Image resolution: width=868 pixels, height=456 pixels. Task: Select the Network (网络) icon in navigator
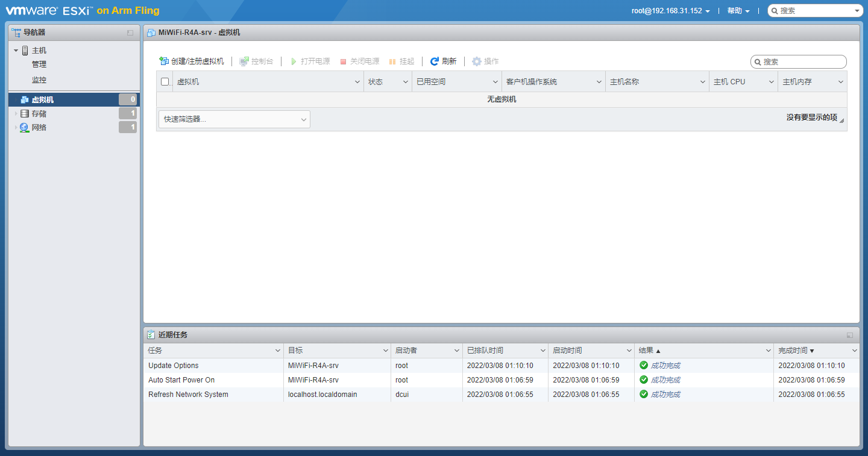[24, 128]
